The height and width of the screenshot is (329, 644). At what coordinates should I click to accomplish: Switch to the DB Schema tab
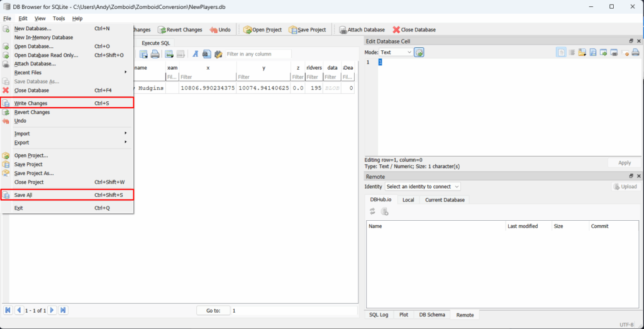(x=431, y=315)
